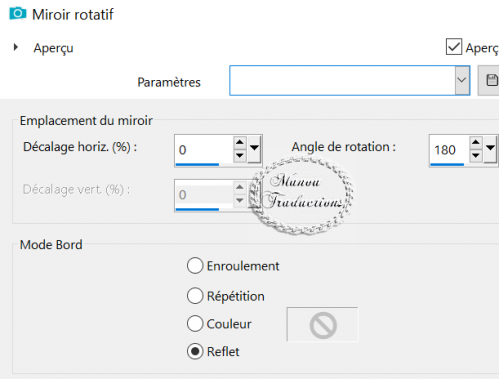This screenshot has width=499, height=379.
Task: Click the Miroir rotatif camera icon
Action: tap(17, 14)
